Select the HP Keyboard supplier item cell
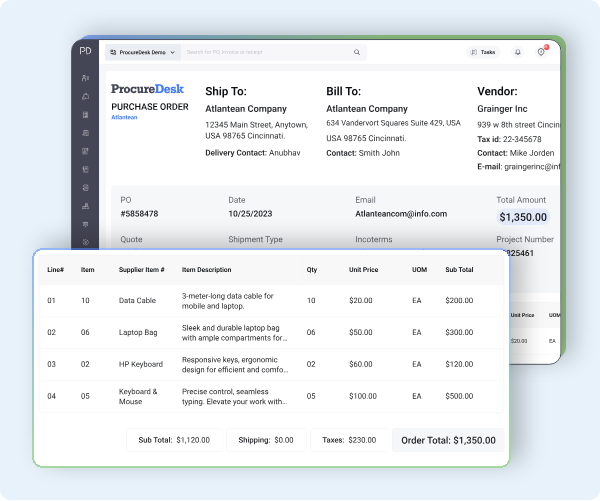600x501 pixels. point(141,364)
